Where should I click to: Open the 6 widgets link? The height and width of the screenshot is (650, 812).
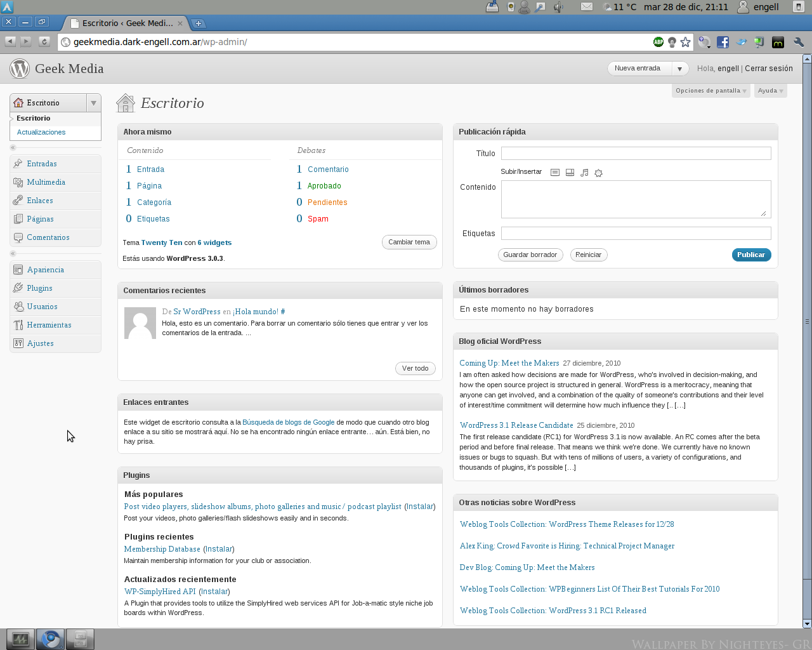[x=214, y=242]
